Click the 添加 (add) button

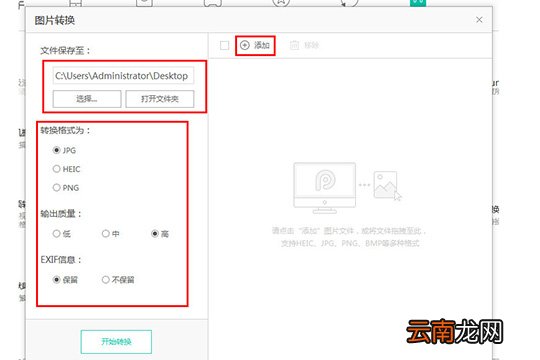pos(255,45)
